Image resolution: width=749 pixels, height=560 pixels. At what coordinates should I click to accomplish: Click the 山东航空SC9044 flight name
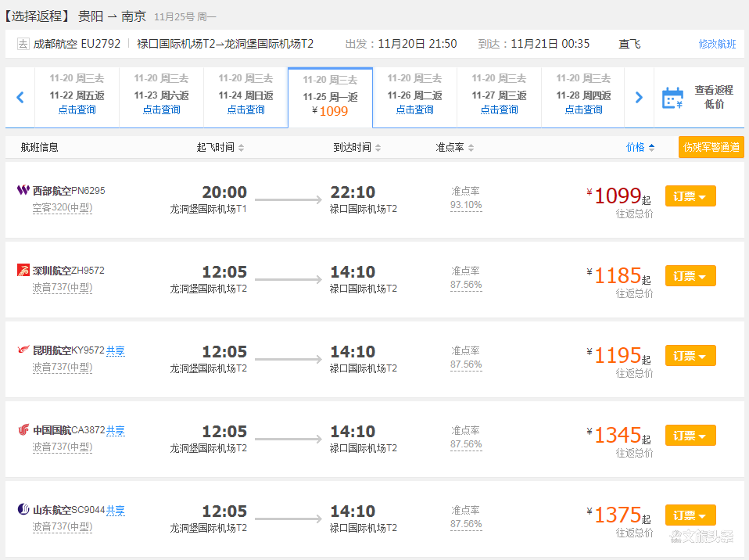tap(68, 510)
